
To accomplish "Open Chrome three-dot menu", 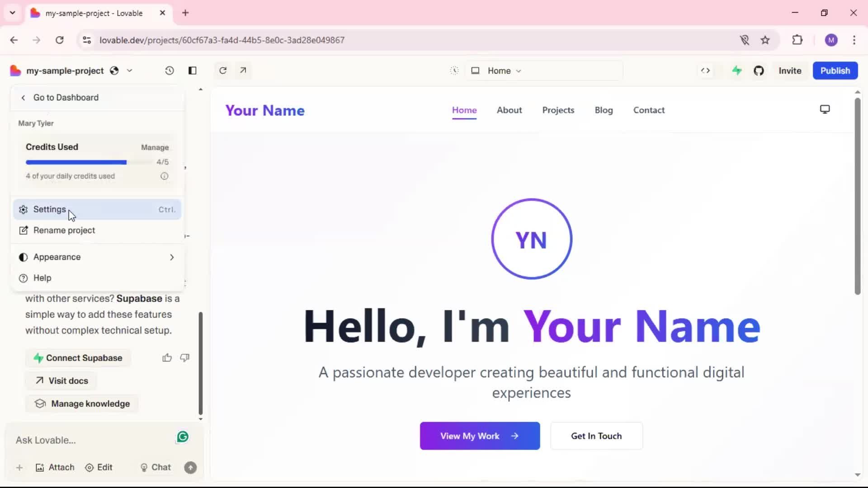I will [x=854, y=40].
